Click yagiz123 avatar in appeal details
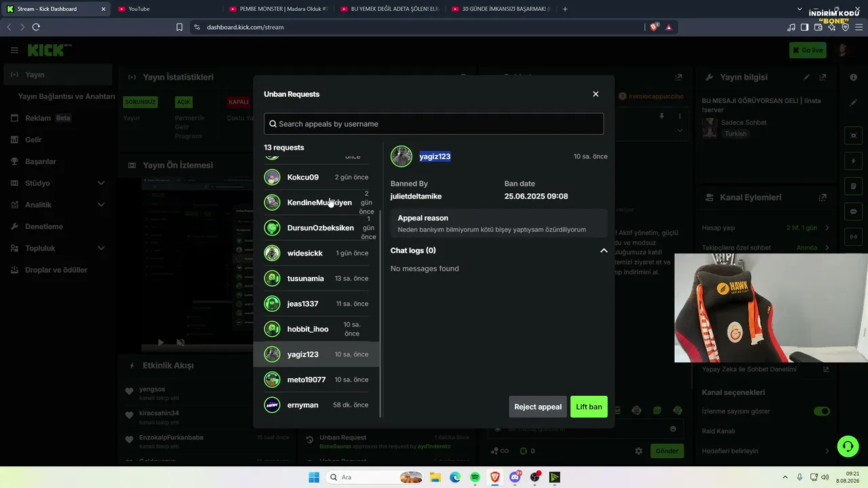 tap(401, 156)
